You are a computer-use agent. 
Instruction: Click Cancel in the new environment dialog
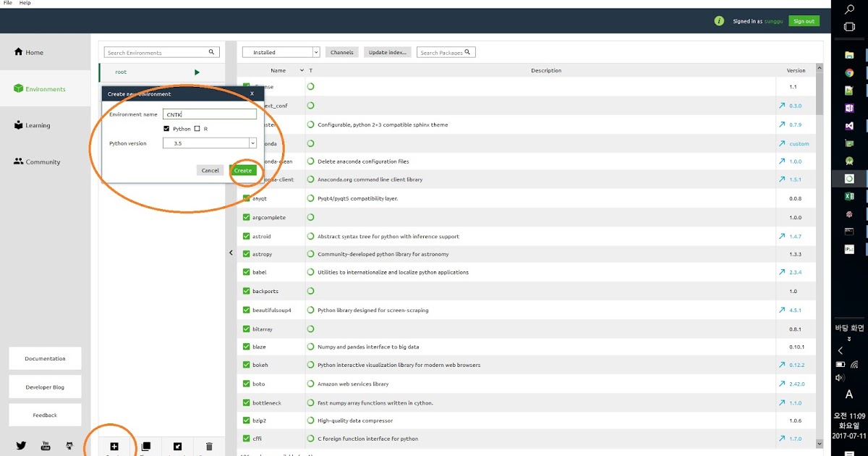(210, 170)
